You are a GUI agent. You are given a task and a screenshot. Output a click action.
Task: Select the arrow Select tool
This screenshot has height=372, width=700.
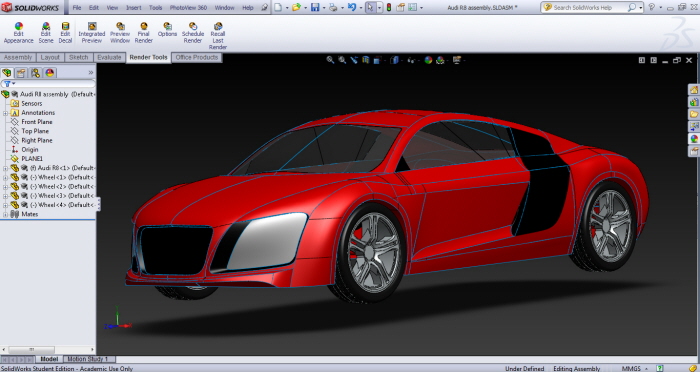(370, 8)
